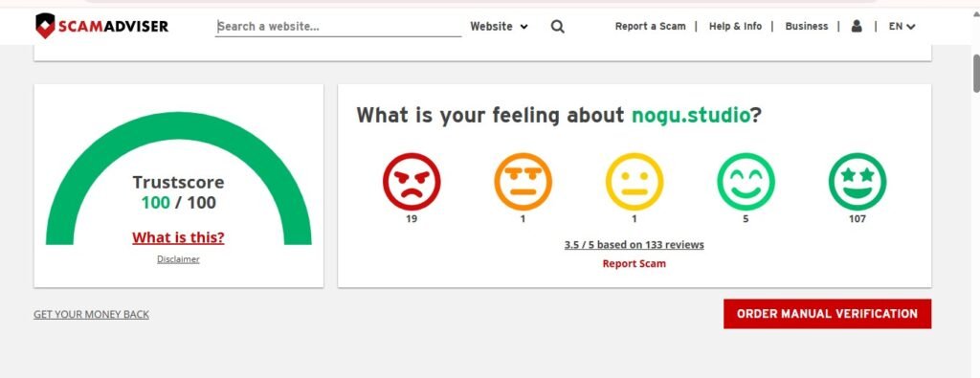Click the What is this? link

click(178, 237)
